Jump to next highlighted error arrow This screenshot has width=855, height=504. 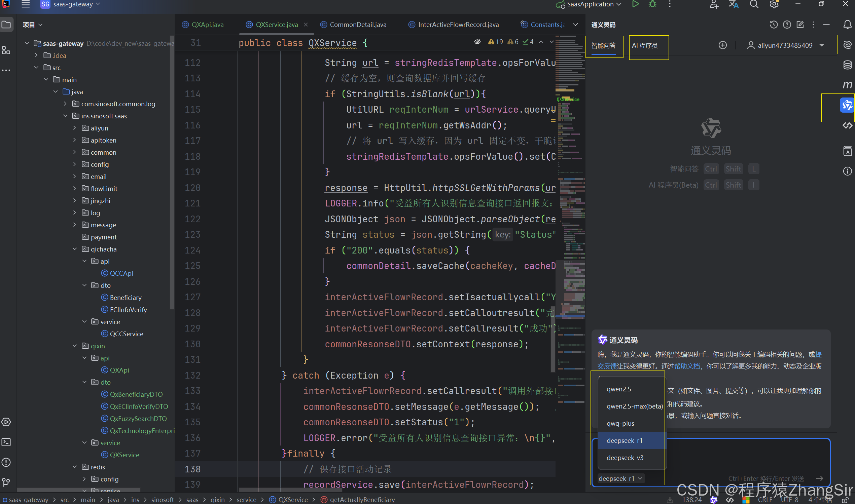pos(551,42)
